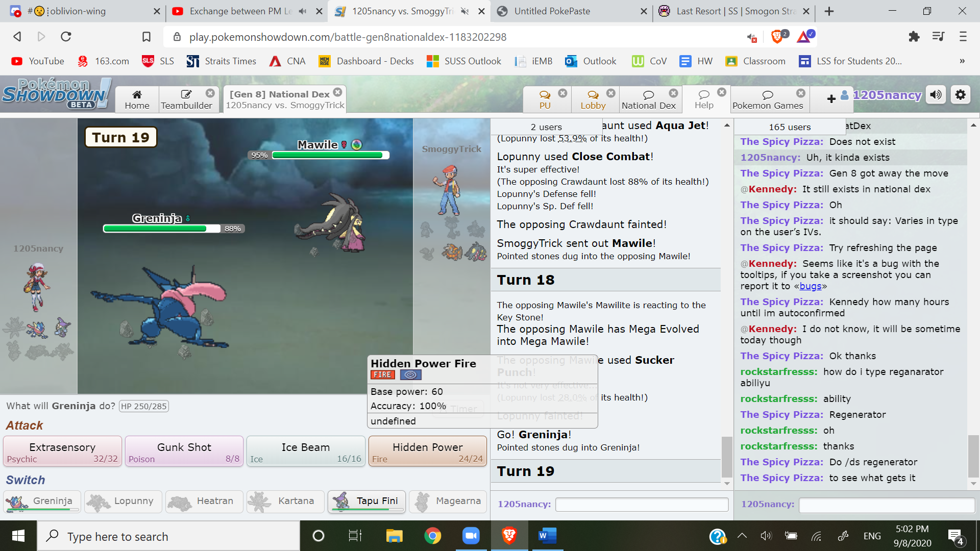980x551 pixels.
Task: Go back in the browser
Action: [17, 37]
